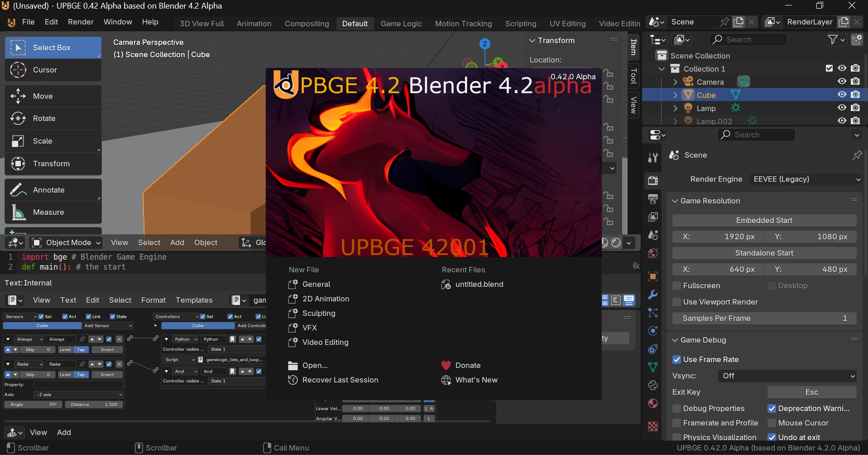Click the Samples Per Frame slider field
The image size is (868, 455).
point(764,318)
